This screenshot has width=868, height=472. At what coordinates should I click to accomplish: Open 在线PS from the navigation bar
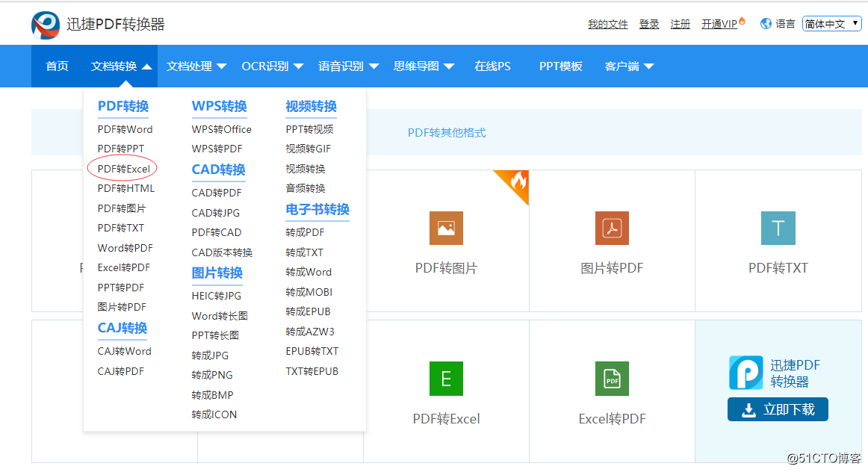click(492, 66)
